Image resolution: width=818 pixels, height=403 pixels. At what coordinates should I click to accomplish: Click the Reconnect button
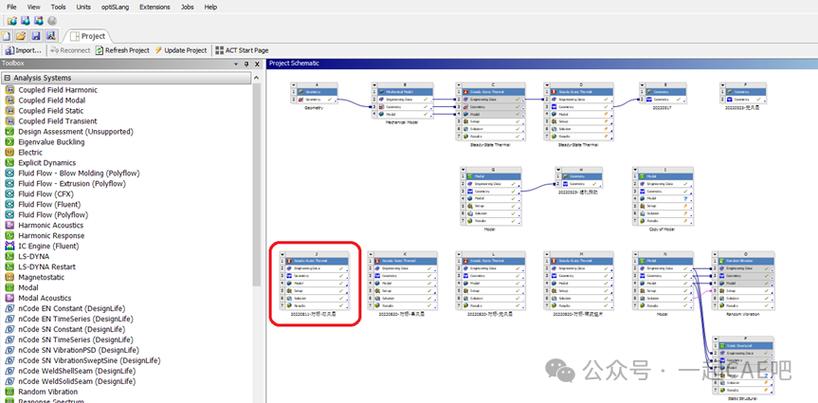[x=70, y=51]
